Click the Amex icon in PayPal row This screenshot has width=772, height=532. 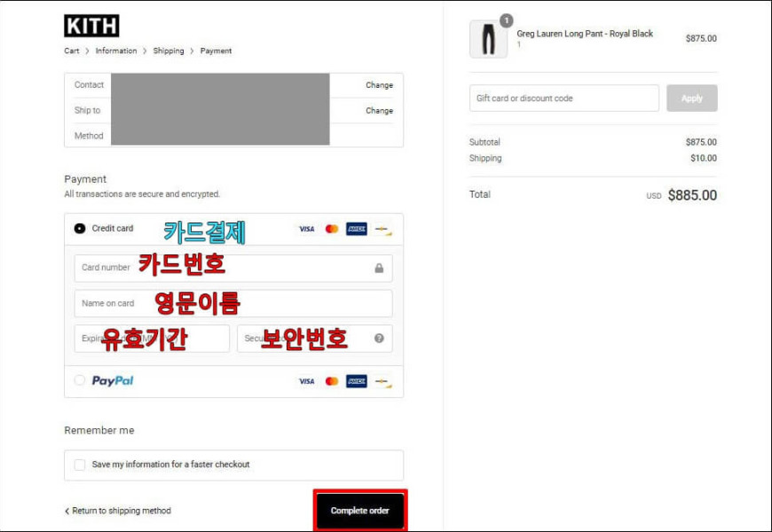coord(357,381)
